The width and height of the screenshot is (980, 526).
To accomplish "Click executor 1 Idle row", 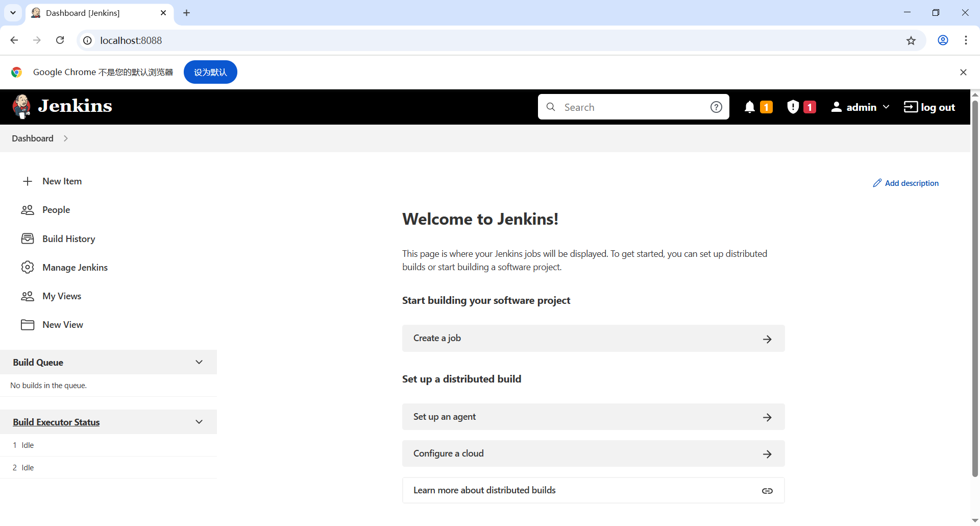I will (108, 445).
